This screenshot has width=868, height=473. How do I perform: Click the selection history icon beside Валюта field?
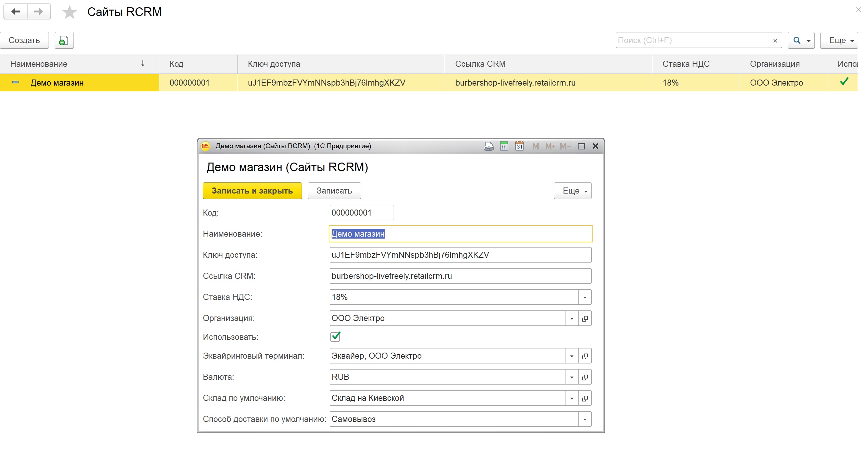[585, 377]
